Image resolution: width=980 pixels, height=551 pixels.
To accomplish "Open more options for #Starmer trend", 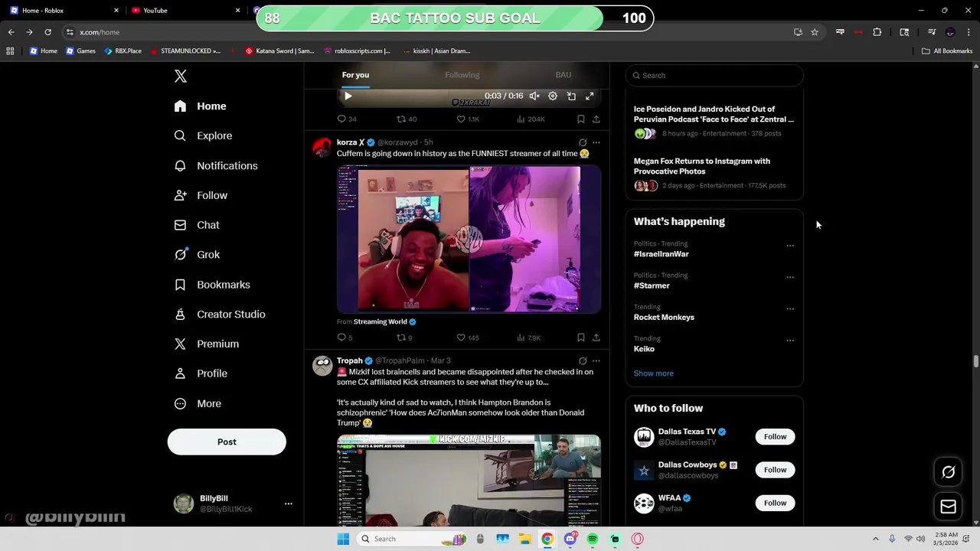I will [790, 277].
